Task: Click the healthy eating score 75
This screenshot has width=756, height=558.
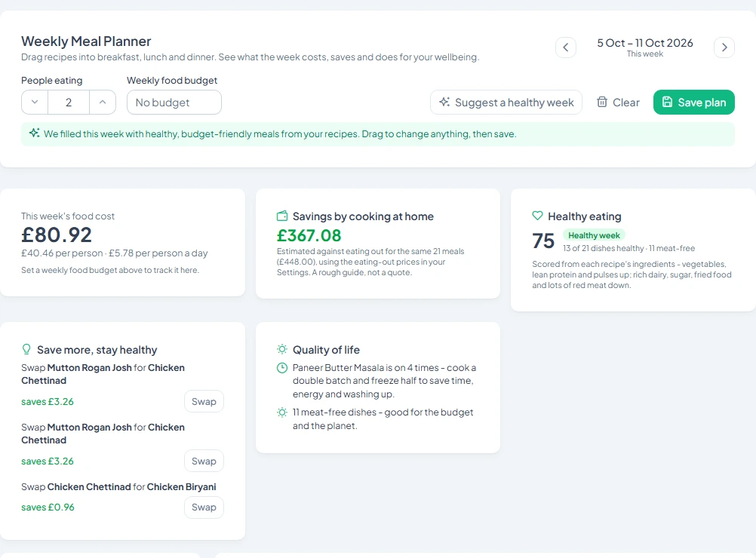Action: (543, 241)
